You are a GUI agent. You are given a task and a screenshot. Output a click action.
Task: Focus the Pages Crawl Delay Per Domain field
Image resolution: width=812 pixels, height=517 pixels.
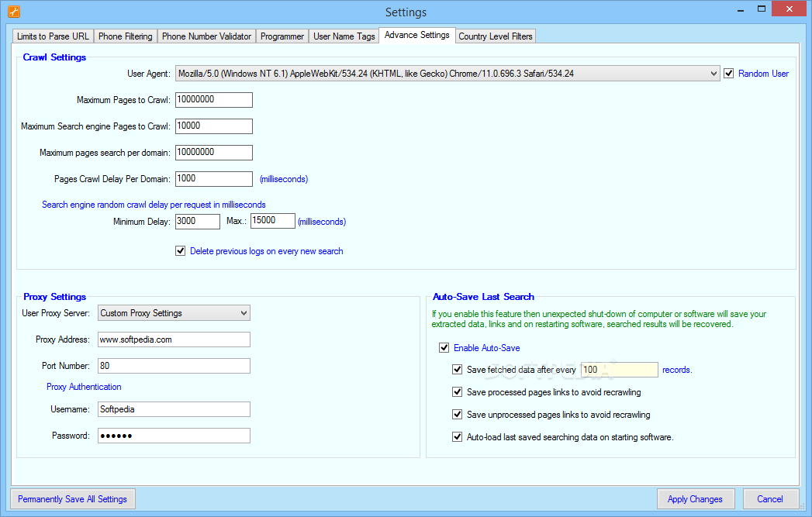(214, 179)
